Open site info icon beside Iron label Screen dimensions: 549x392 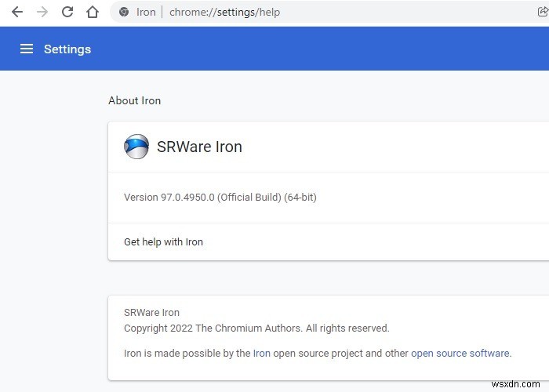[x=123, y=12]
